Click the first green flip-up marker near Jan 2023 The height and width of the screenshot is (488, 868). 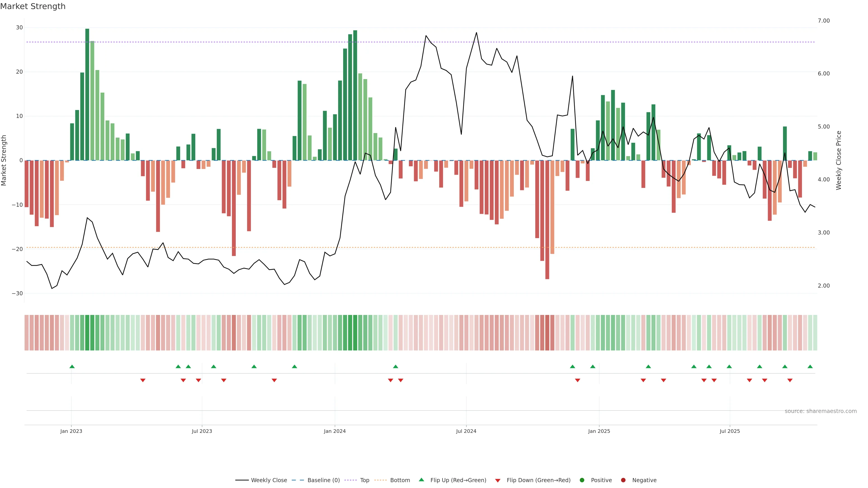(x=72, y=366)
